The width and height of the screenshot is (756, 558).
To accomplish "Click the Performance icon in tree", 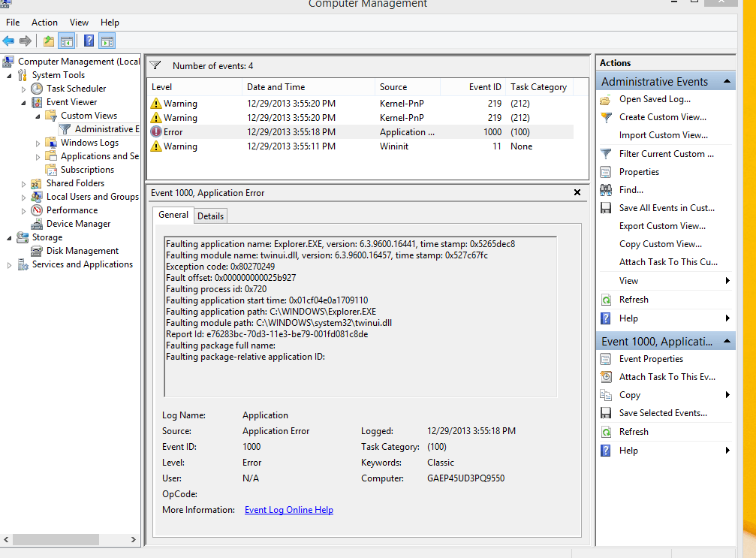I will pyautogui.click(x=37, y=210).
